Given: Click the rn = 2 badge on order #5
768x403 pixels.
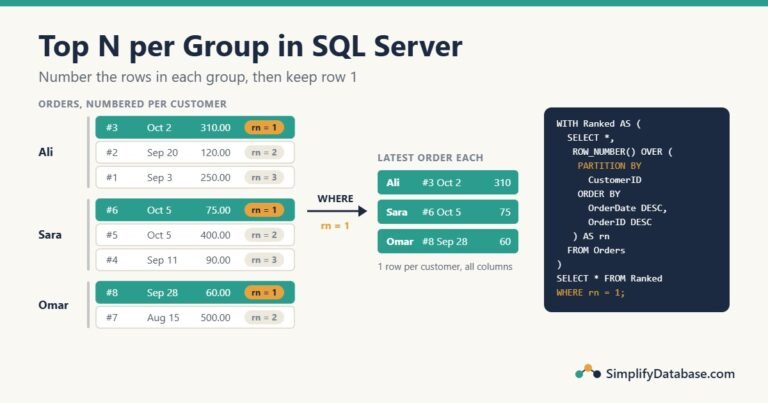Looking at the screenshot, I should click(x=264, y=235).
